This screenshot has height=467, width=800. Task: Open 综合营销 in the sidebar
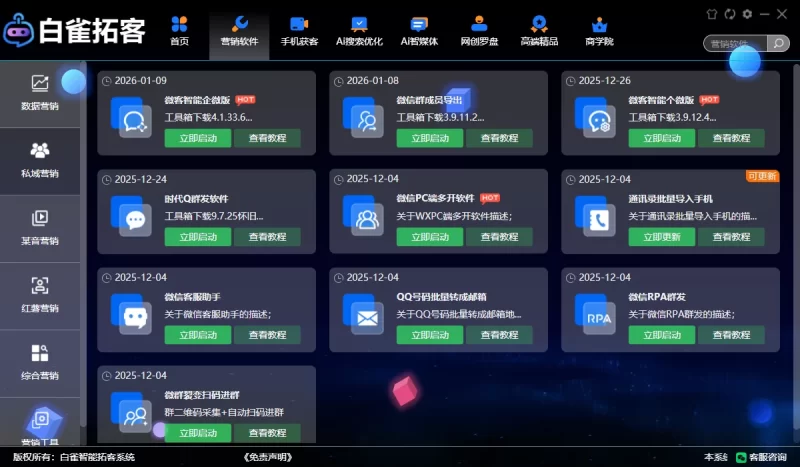click(40, 363)
